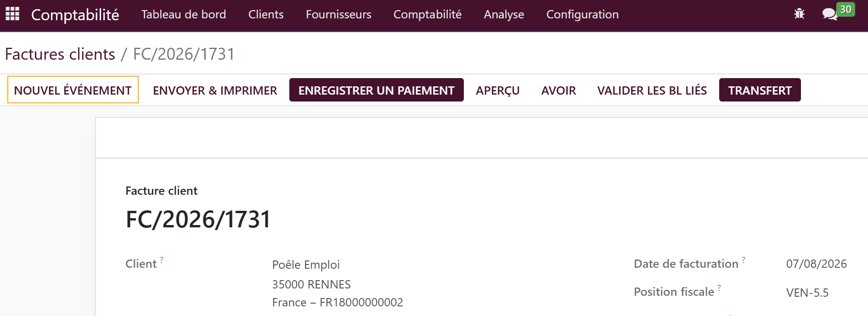
Task: Click the Nouvel Événement button
Action: (x=73, y=90)
